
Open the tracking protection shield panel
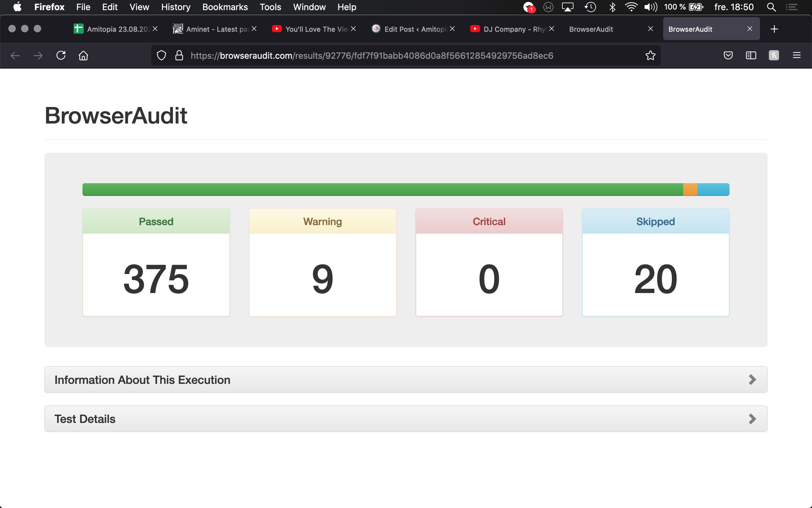(x=161, y=56)
